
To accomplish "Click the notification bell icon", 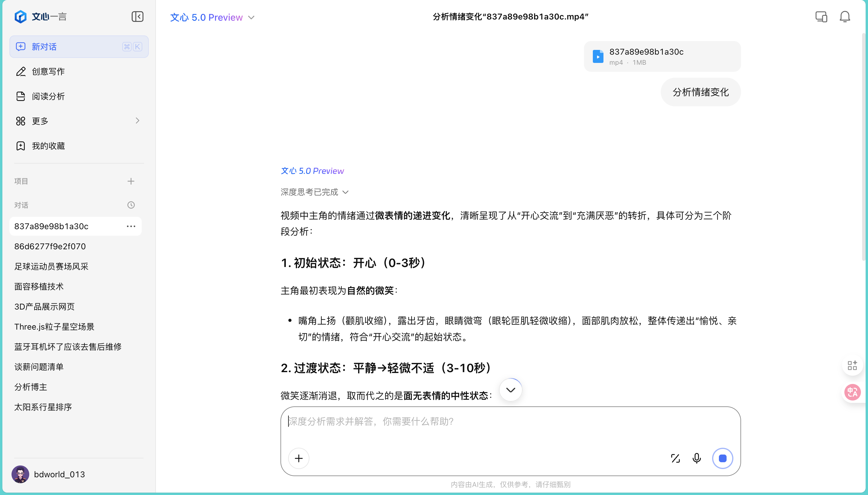I will click(x=845, y=17).
